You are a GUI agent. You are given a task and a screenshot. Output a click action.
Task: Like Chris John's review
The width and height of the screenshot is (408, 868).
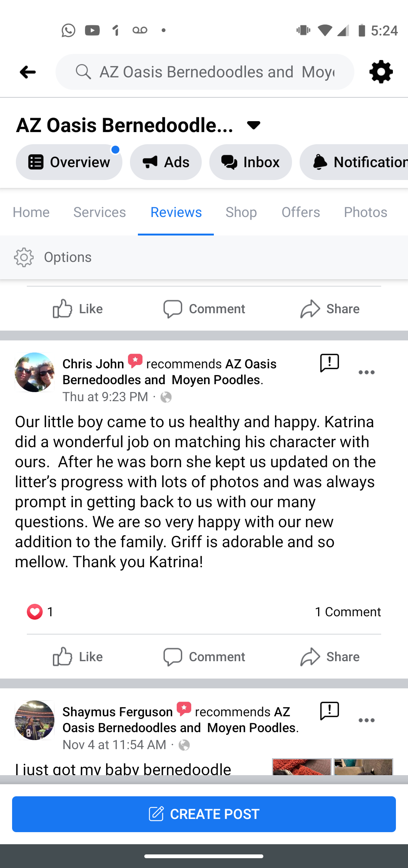pyautogui.click(x=78, y=657)
